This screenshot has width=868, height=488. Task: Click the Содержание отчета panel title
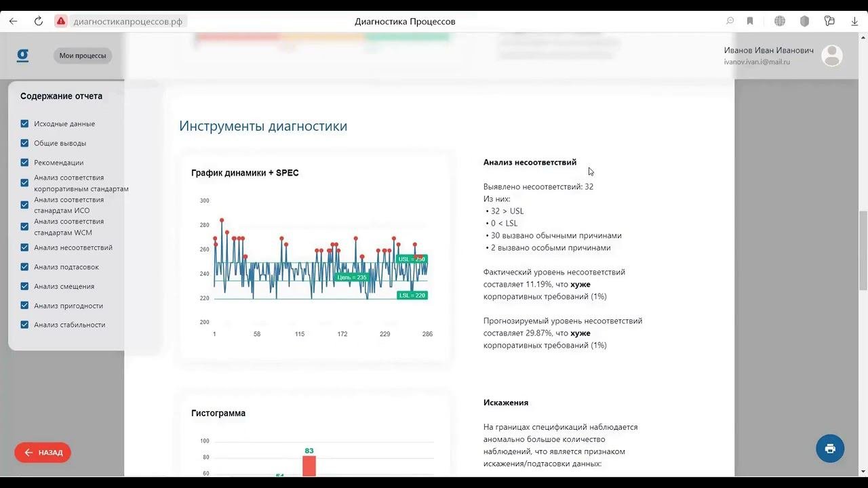[x=61, y=96]
